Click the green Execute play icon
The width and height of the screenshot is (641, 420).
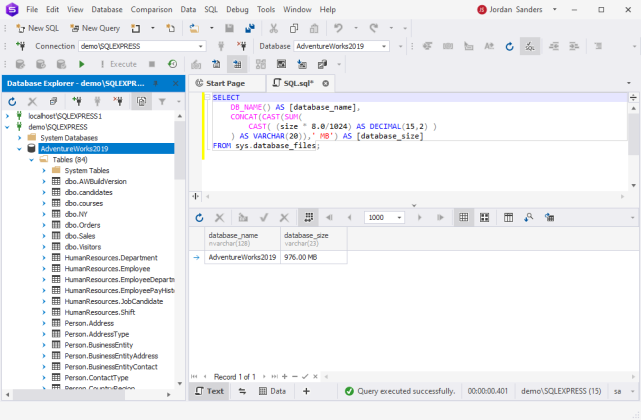[82, 64]
